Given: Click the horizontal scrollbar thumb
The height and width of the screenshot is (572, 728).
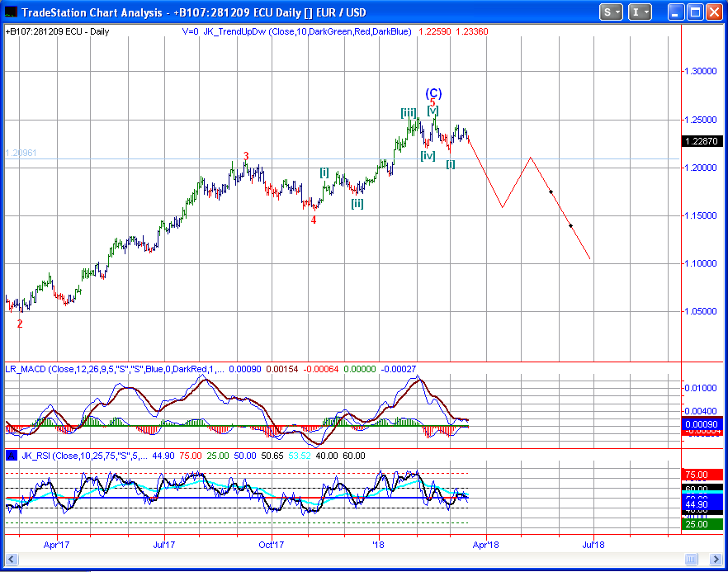Looking at the screenshot, I should [x=692, y=559].
